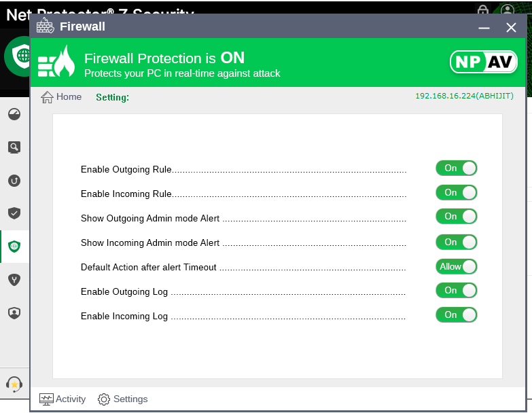This screenshot has height=413, width=532.
Task: Switch Default Action after alert Timeout from Allow
Action: (457, 267)
